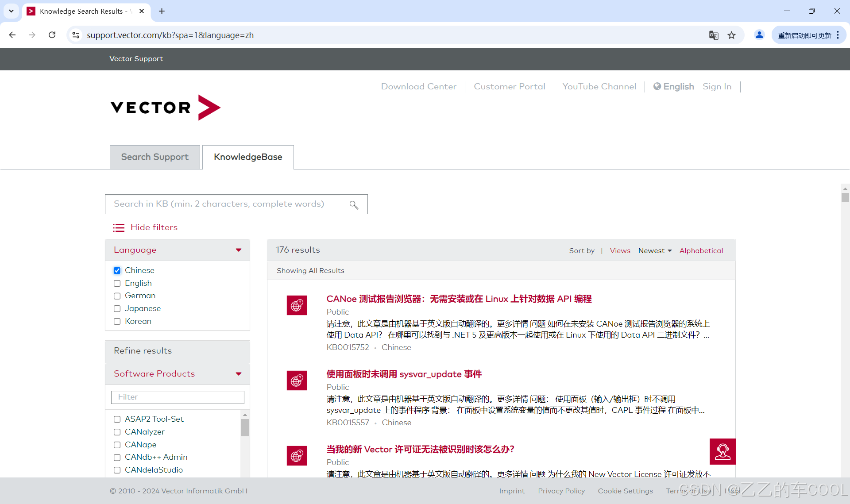
Task: Click the Google Translate icon in address bar
Action: [713, 35]
